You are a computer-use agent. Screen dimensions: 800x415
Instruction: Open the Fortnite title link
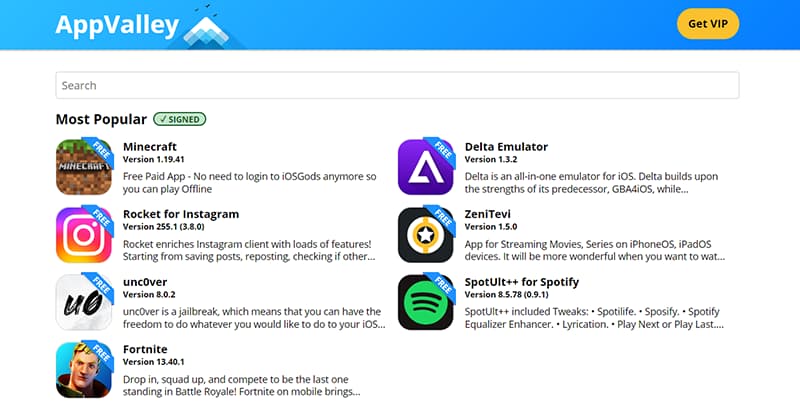pyautogui.click(x=145, y=349)
